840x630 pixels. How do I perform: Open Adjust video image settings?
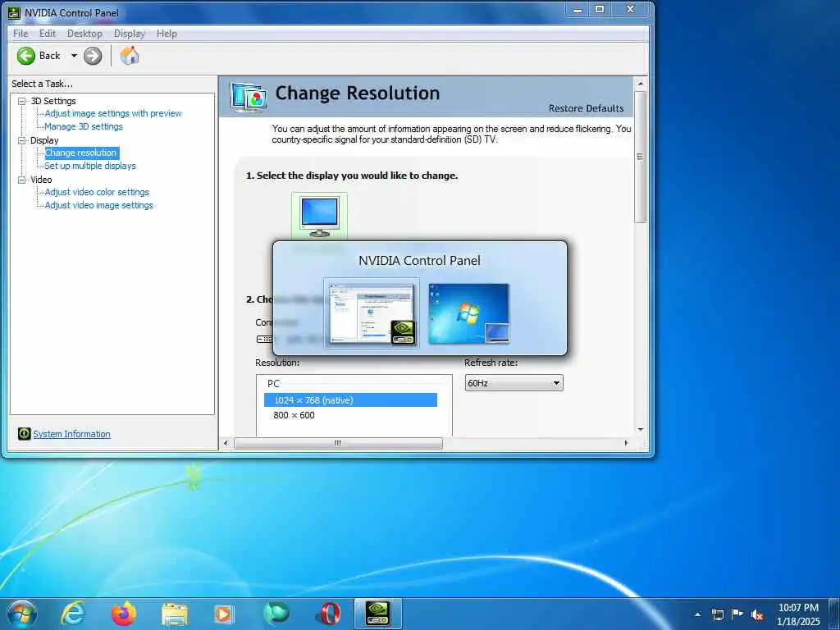click(x=99, y=205)
